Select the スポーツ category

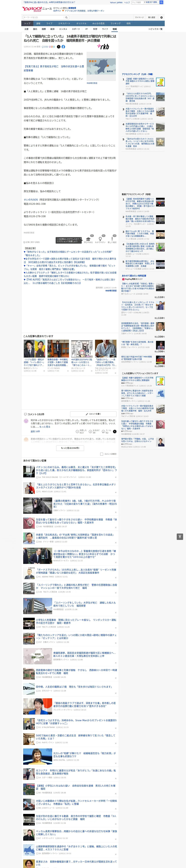coord(76,29)
